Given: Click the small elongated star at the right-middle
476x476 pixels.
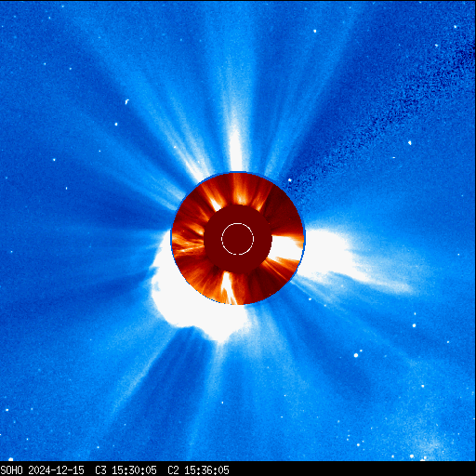Looking at the screenshot, I should (x=410, y=142).
